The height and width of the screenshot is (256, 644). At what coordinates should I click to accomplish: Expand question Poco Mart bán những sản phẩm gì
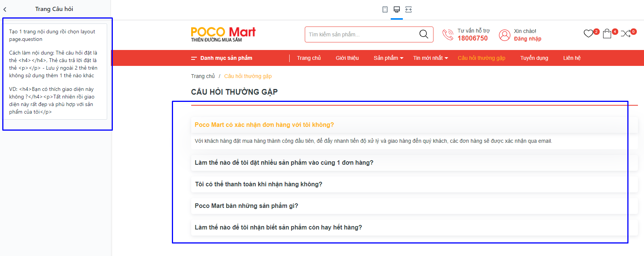[414, 206]
